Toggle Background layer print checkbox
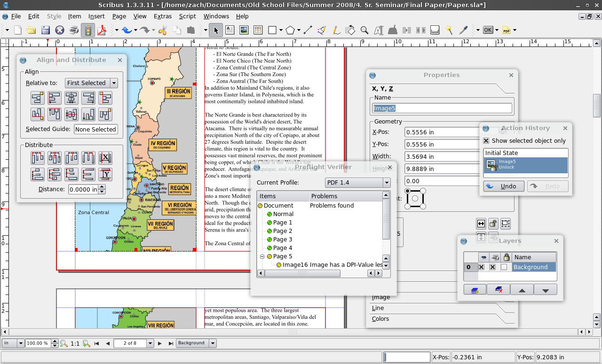Image resolution: width=602 pixels, height=364 pixels. pyautogui.click(x=492, y=267)
